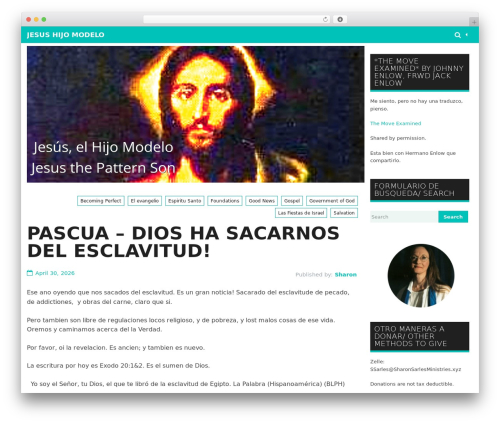Image resolution: width=500 pixels, height=423 pixels.
Task: Click the Jesus header banner image
Action: click(x=195, y=114)
